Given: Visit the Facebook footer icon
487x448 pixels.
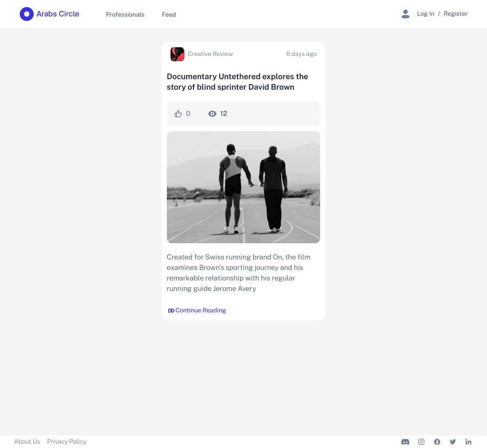Looking at the screenshot, I should (437, 442).
